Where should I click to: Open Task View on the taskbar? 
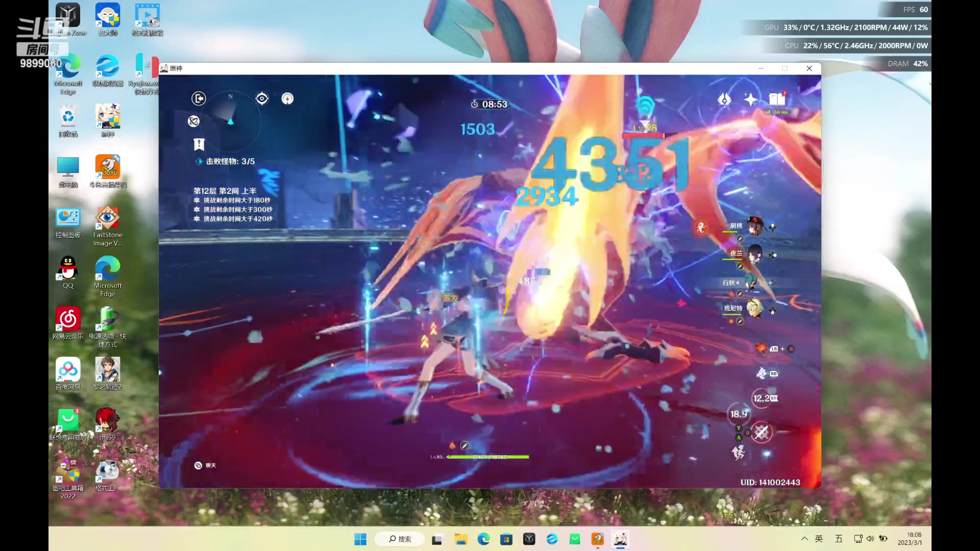(x=437, y=539)
